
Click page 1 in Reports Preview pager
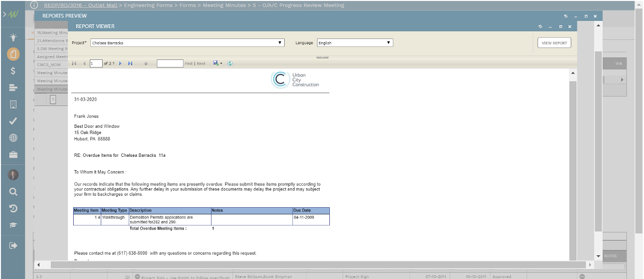pos(53,99)
